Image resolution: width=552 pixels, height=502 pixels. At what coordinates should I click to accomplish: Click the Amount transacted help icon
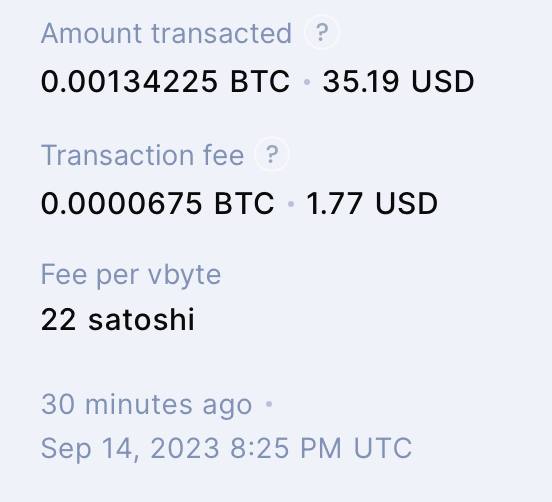(321, 32)
